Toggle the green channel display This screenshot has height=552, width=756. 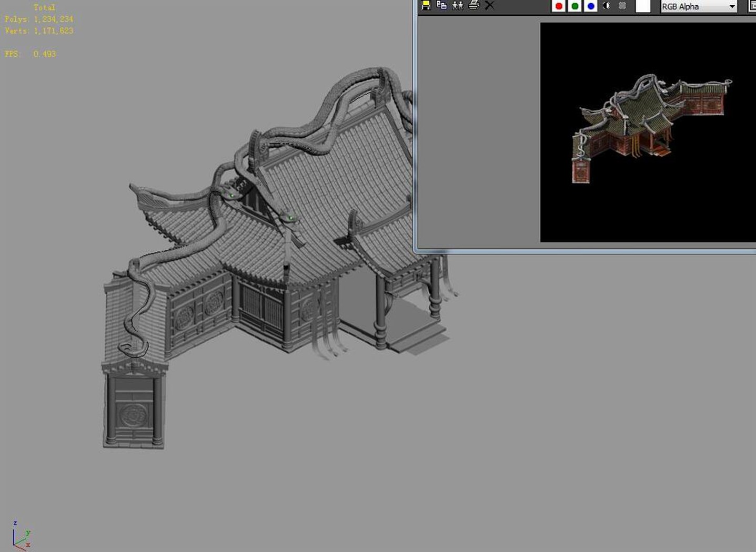(x=574, y=6)
